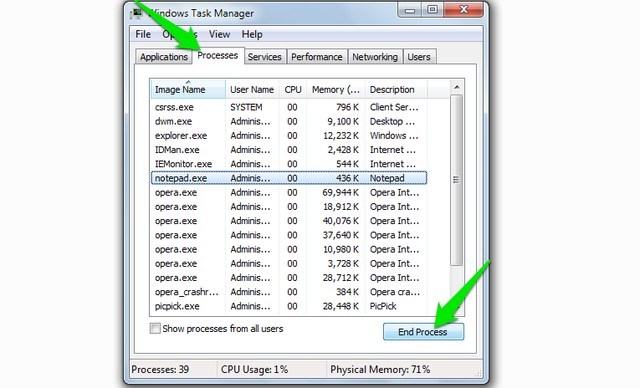Open the File menu

[143, 34]
